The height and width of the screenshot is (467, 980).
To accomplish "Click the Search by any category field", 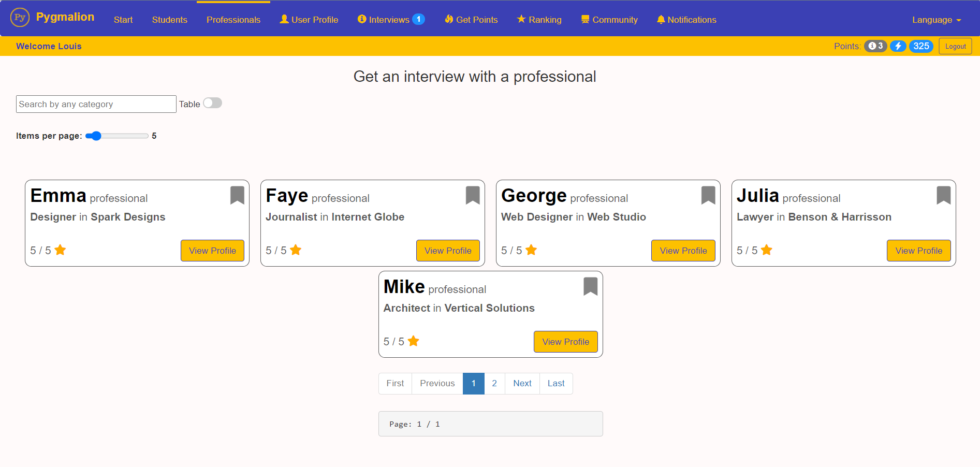I will pyautogui.click(x=96, y=104).
